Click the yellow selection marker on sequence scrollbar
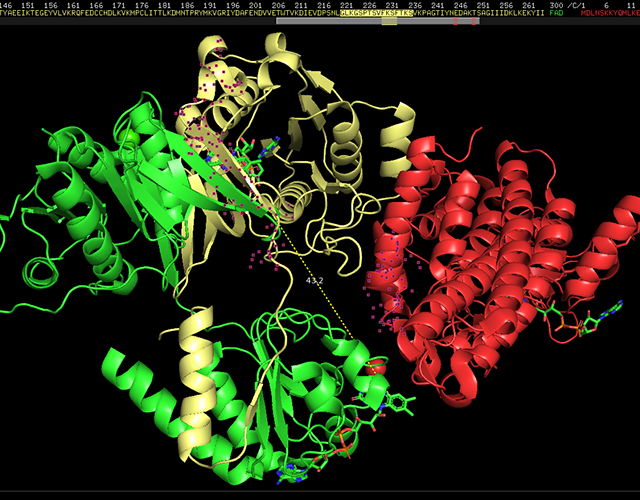Screen dimensions: 640x500 (389, 21)
